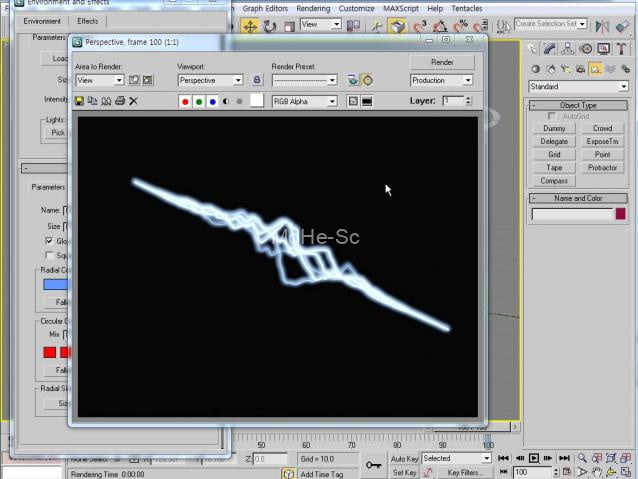Toggle the blue channel display

(x=212, y=101)
